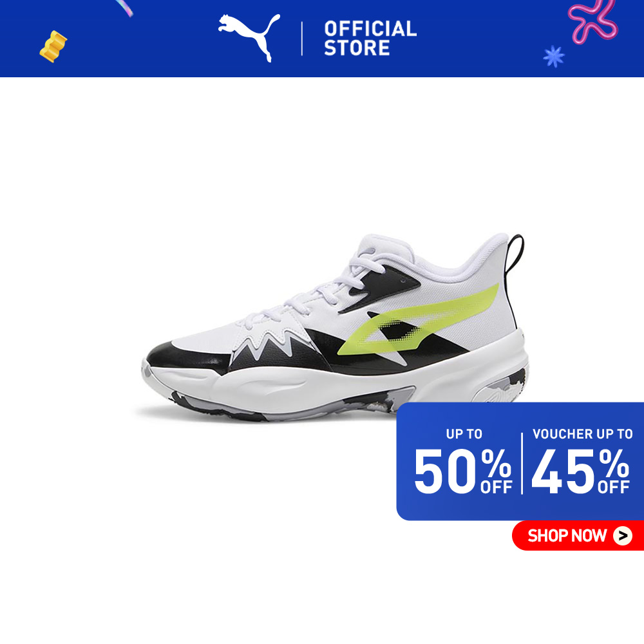Click the 50% OFF discount text

coord(463,471)
